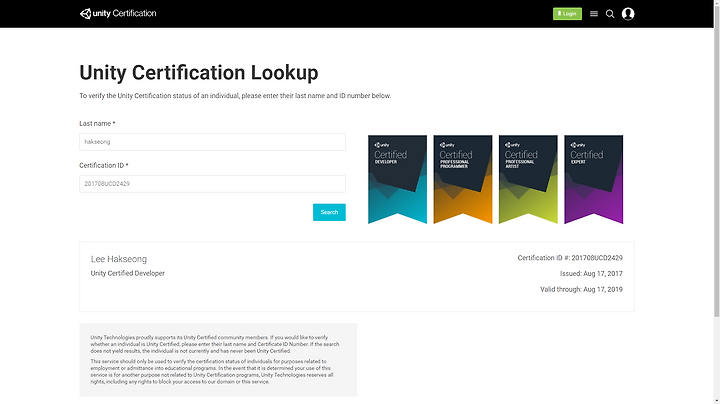
Task: Select the Certified Developer badge
Action: coord(397,180)
